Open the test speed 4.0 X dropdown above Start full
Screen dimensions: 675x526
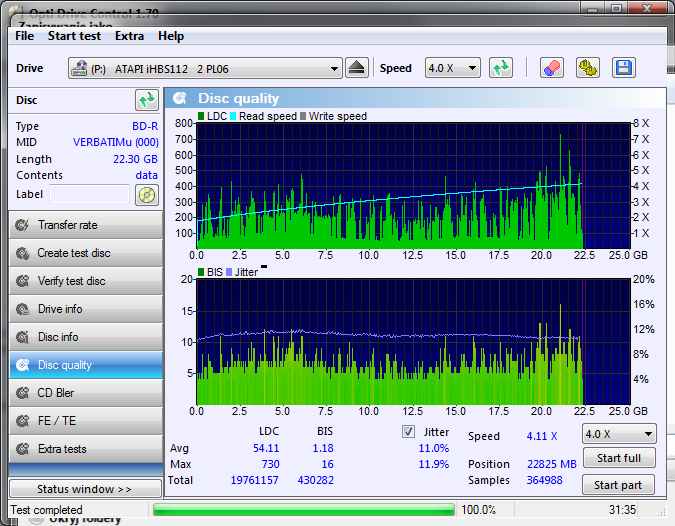[619, 434]
